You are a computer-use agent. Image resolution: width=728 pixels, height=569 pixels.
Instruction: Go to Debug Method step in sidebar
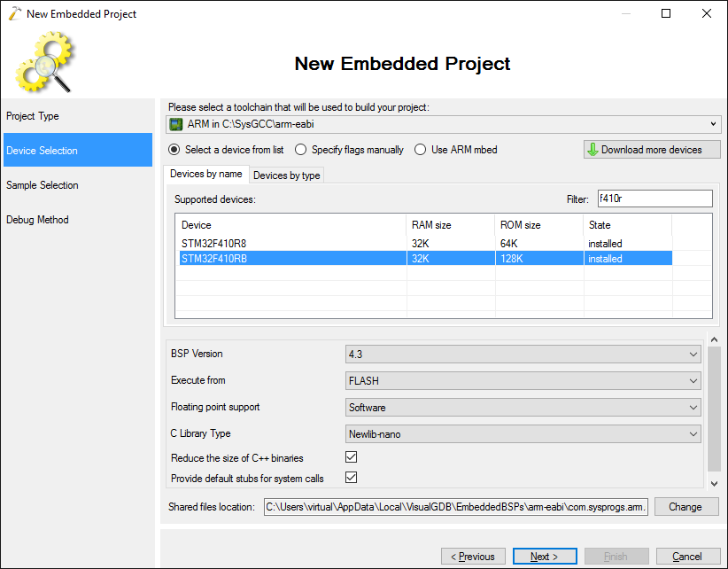pos(78,219)
